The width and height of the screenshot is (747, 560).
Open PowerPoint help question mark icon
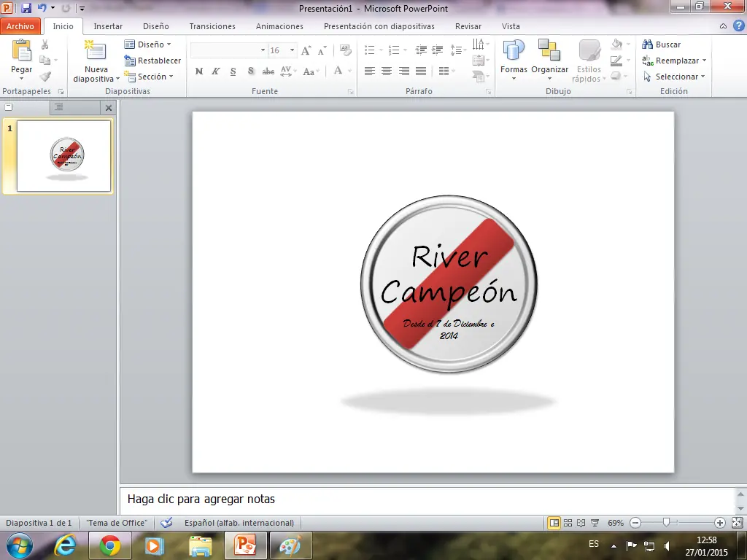pos(738,26)
